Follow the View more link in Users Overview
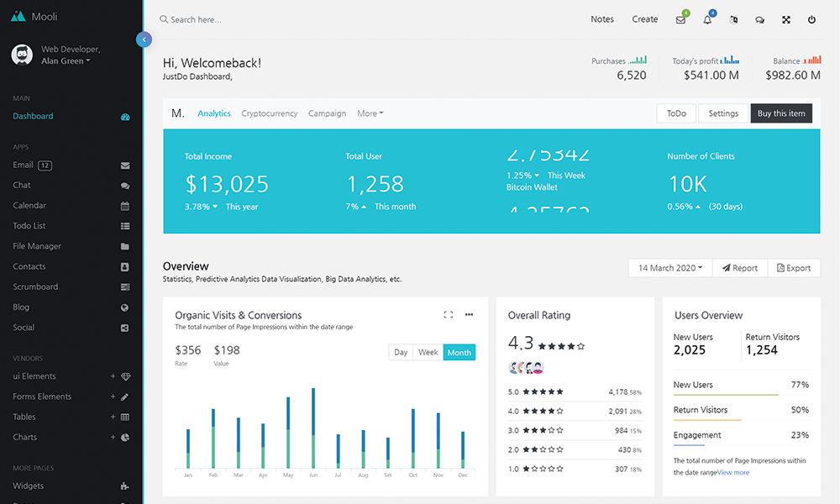The image size is (840, 504). click(733, 472)
